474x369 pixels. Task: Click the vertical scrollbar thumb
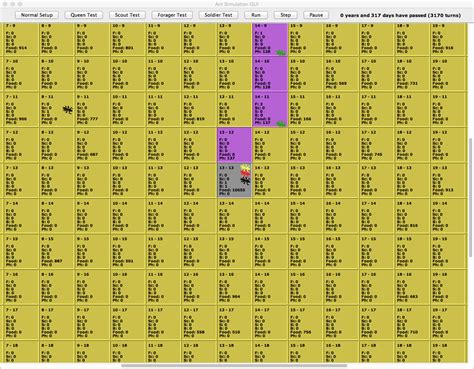(471, 197)
